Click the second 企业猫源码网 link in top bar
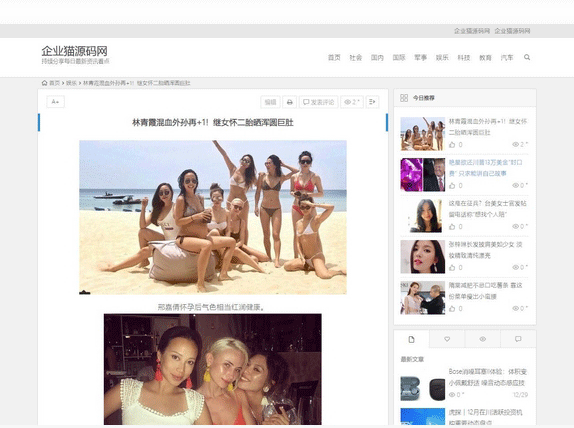The image size is (574, 428). point(512,31)
